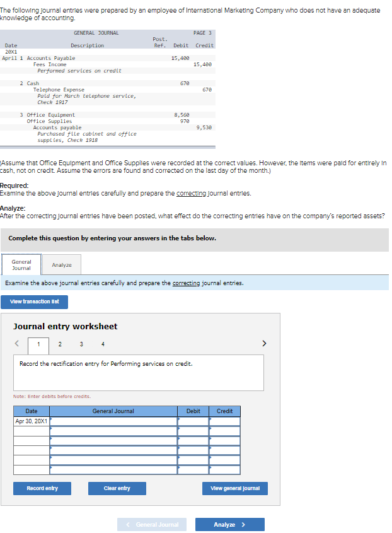
Task: Click underlined 'correcting' in Required section
Action: pyautogui.click(x=191, y=194)
